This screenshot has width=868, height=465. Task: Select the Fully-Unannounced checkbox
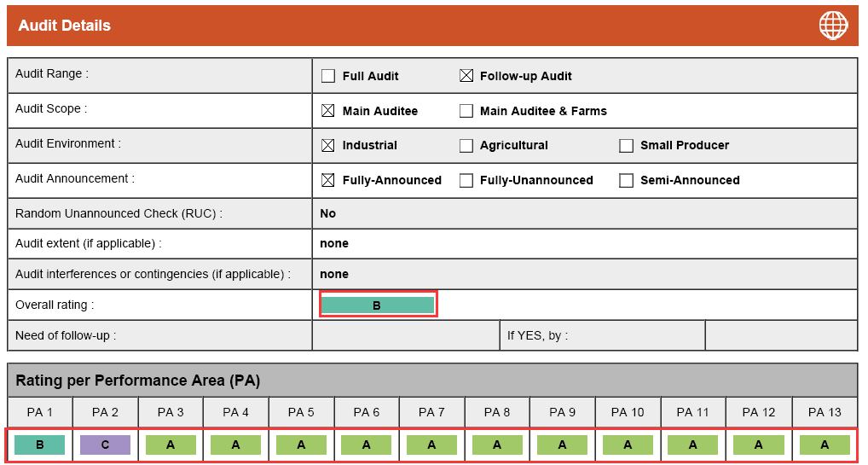click(x=466, y=181)
